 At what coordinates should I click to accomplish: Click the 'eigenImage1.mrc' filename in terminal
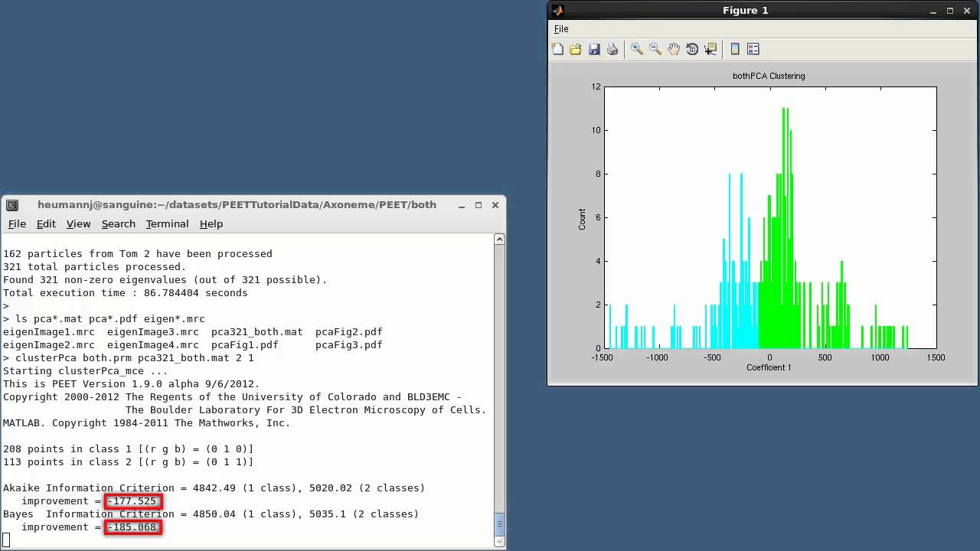pos(49,332)
